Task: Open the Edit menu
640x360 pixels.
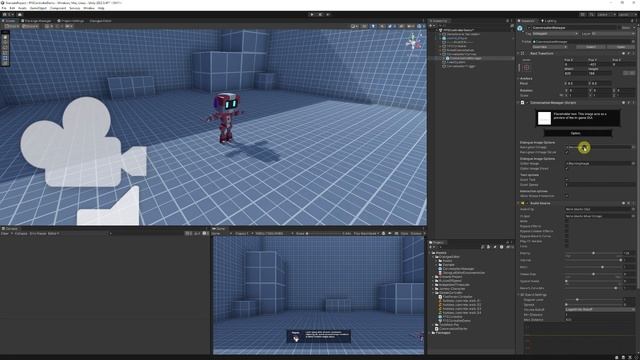Action: tap(12, 8)
